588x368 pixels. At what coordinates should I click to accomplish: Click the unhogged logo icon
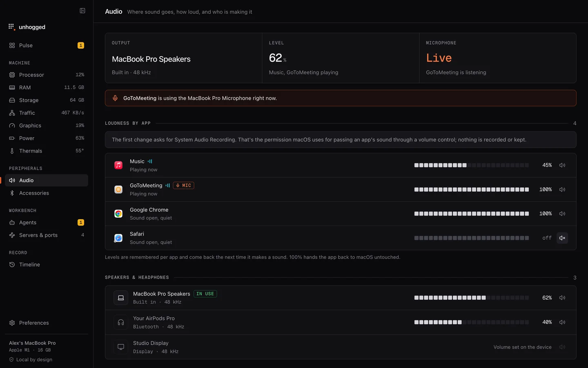tap(11, 27)
